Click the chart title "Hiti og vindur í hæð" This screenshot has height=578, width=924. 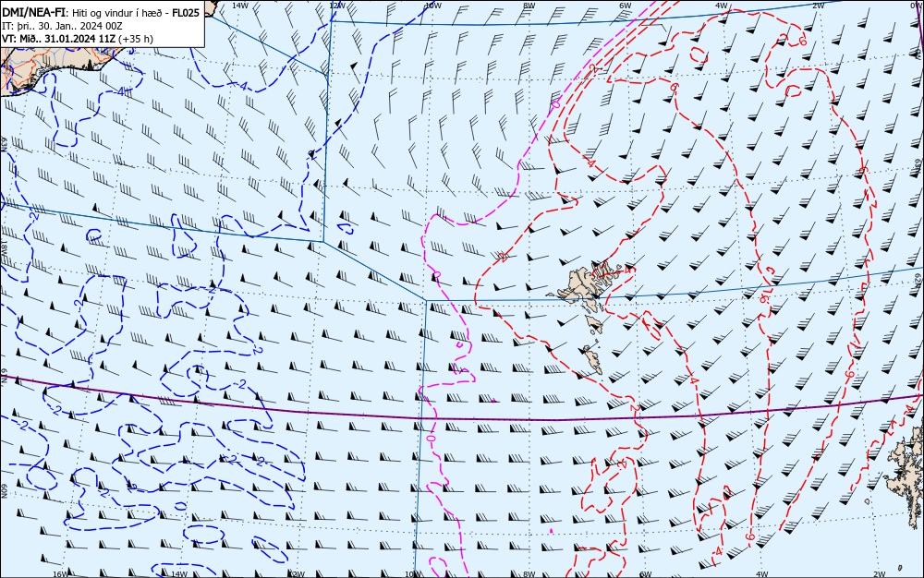[x=120, y=13]
